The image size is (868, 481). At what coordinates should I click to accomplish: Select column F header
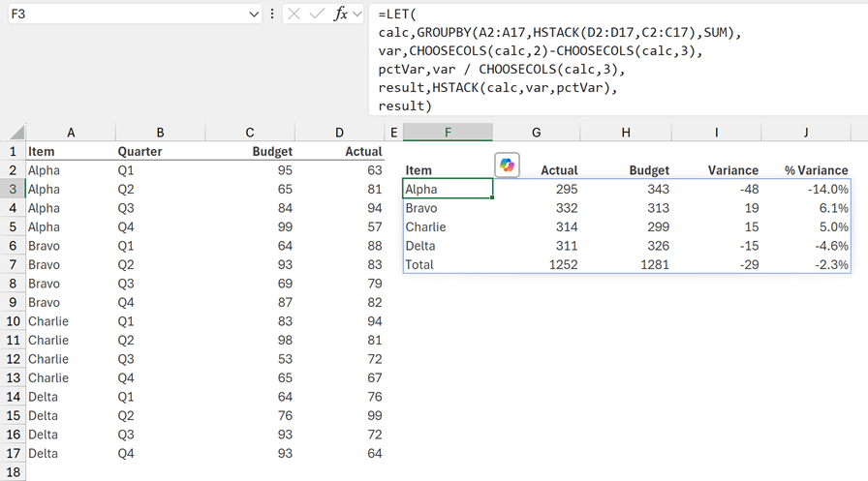point(448,133)
